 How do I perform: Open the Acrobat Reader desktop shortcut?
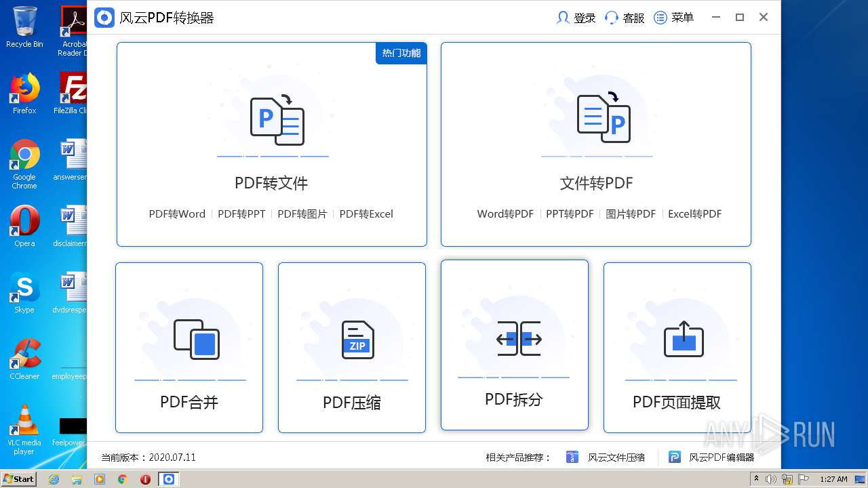coord(73,31)
